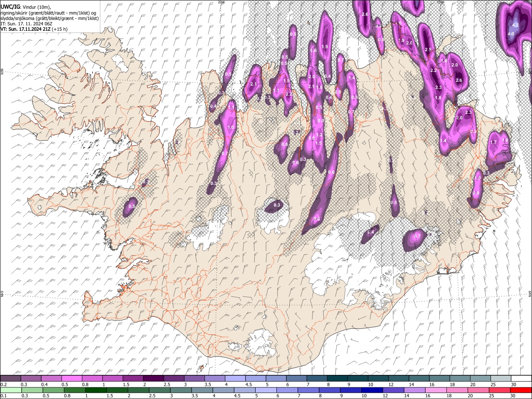Screen dimensions: 532x399
Task: Pick the darkest green swatch labeled 1
Action: [x=96, y=390]
